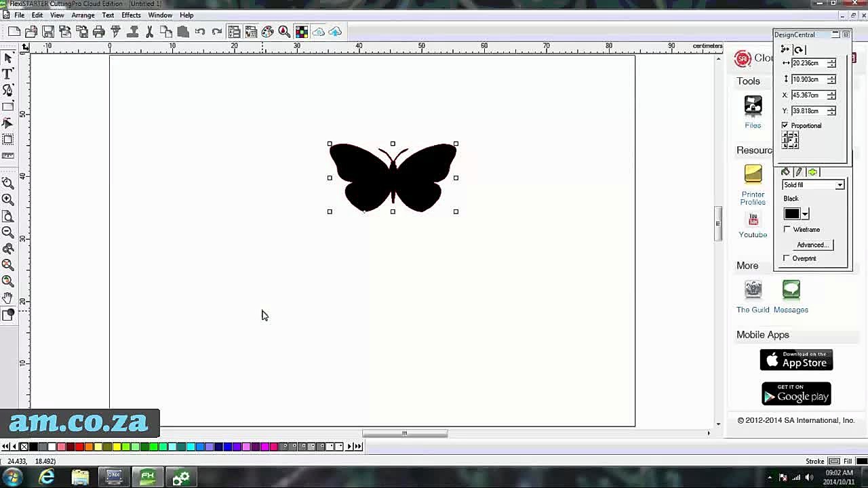Open the Printer Profiles resource
This screenshot has height=488, width=868.
[x=753, y=185]
